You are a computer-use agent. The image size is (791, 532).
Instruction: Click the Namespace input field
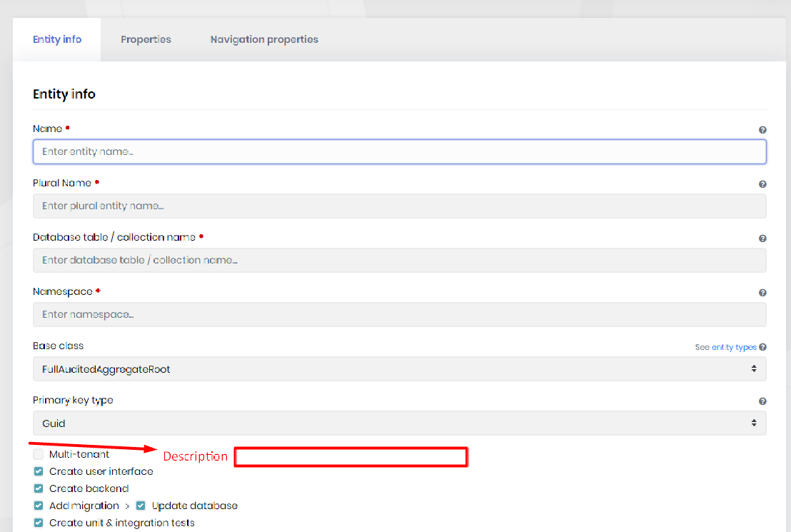point(399,314)
